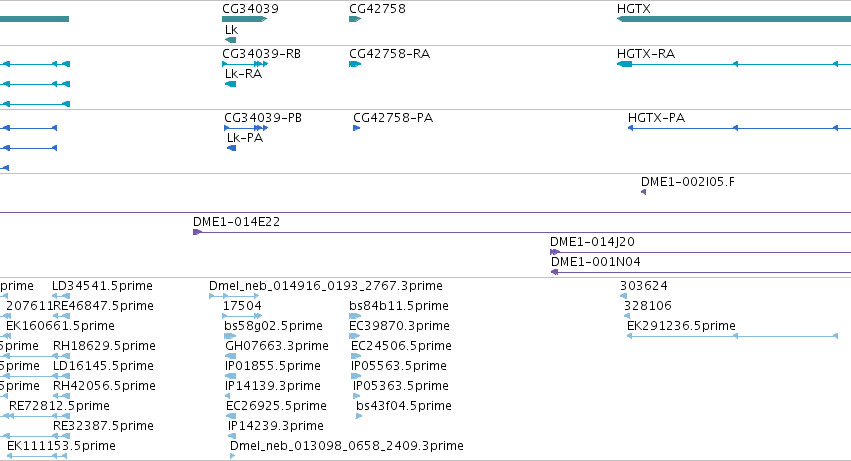Image resolution: width=851 pixels, height=461 pixels.
Task: Select protein CG34039-PB
Action: point(263,118)
